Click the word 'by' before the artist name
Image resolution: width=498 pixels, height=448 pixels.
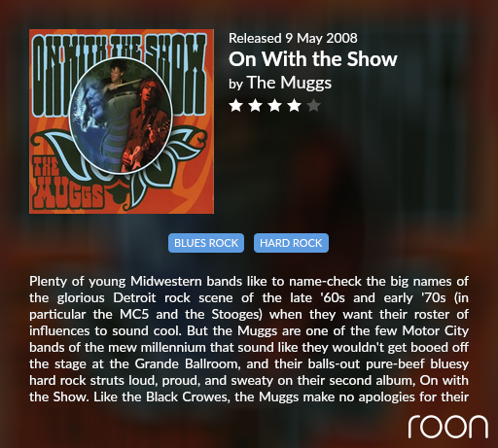(235, 85)
